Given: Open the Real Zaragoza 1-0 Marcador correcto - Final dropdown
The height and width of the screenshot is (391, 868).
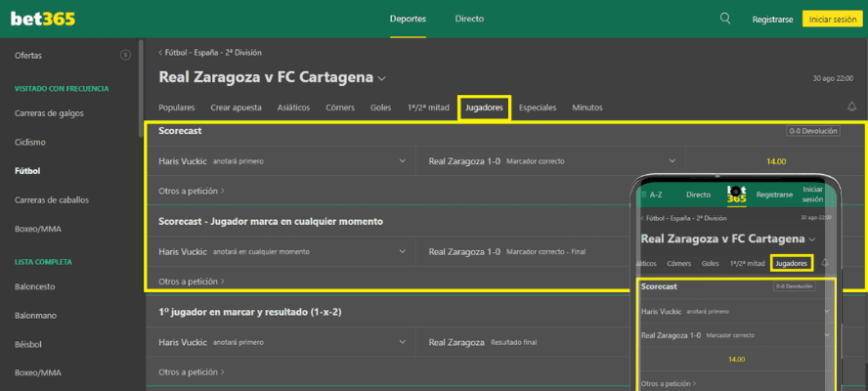Looking at the screenshot, I should [524, 251].
